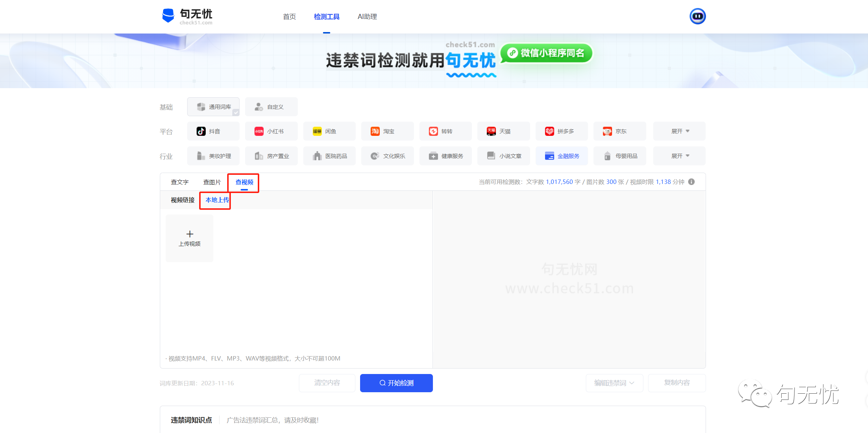Choose the 医院药品 industry icon
This screenshot has height=433, width=868.
[317, 156]
